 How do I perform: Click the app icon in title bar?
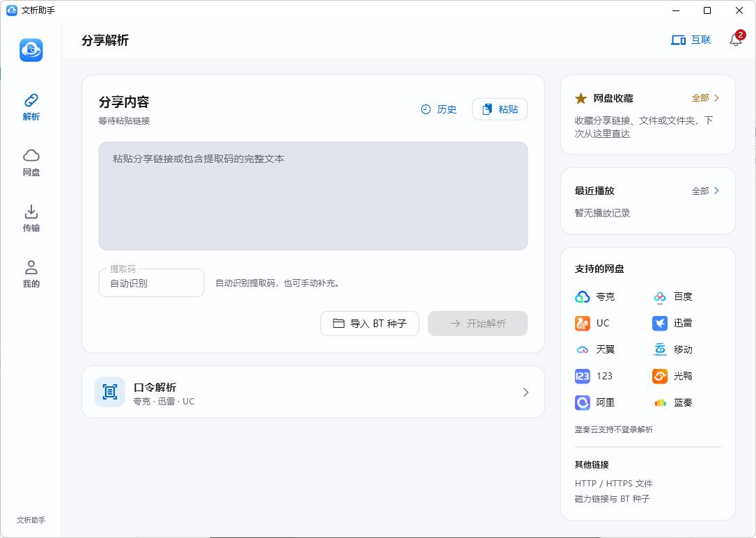click(12, 10)
